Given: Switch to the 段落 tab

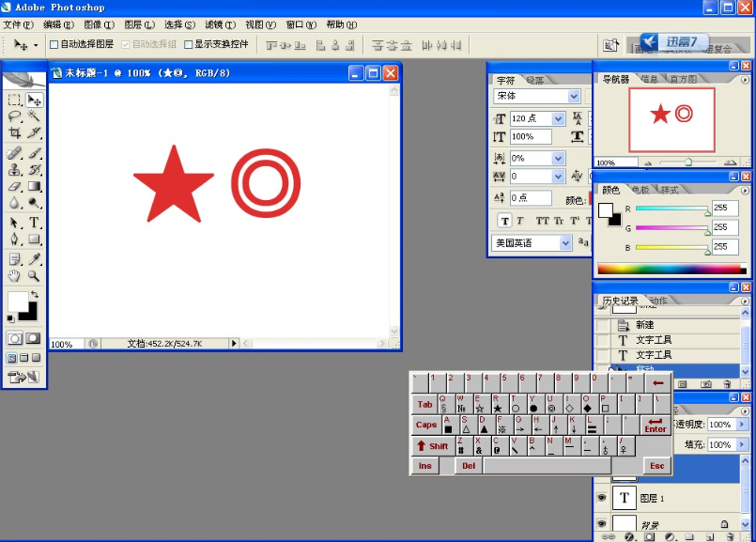Looking at the screenshot, I should click(x=535, y=81).
